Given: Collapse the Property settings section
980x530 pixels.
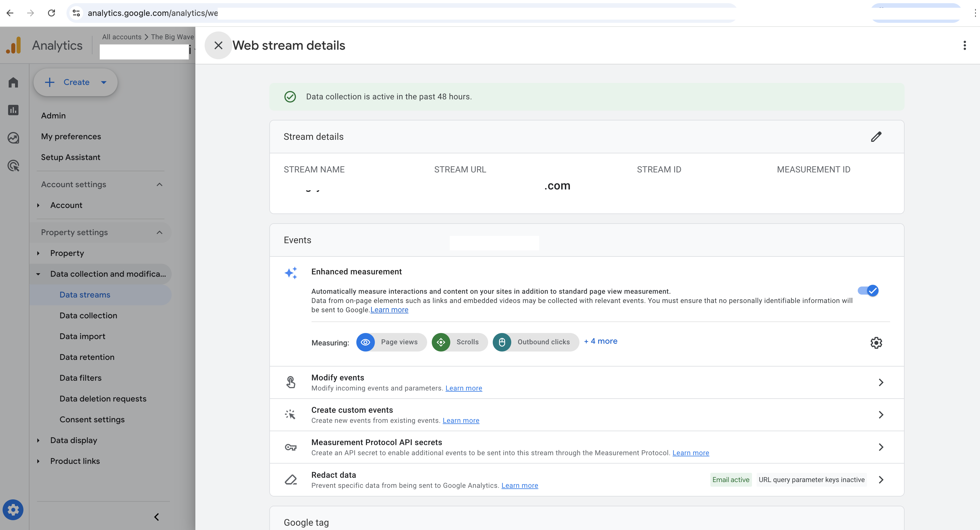Looking at the screenshot, I should click(x=160, y=232).
